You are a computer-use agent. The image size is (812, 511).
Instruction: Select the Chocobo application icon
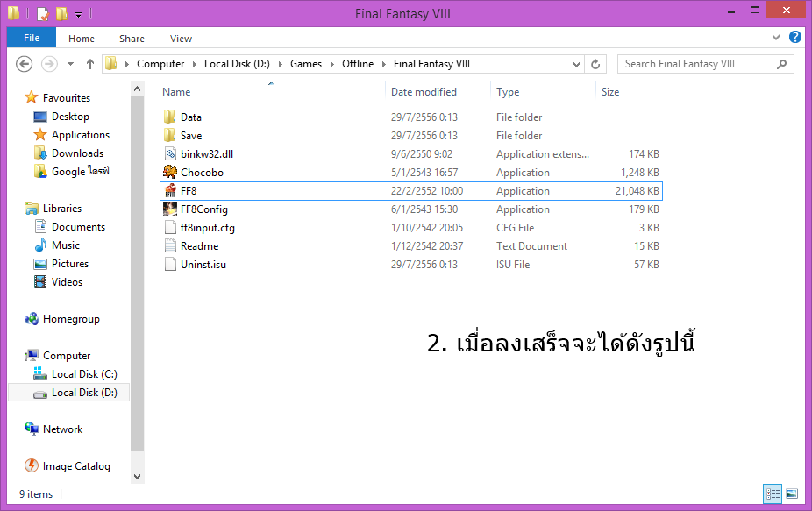point(170,172)
